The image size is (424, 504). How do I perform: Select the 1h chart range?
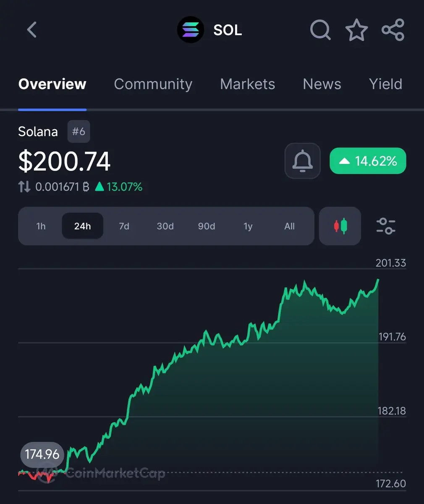pos(41,226)
